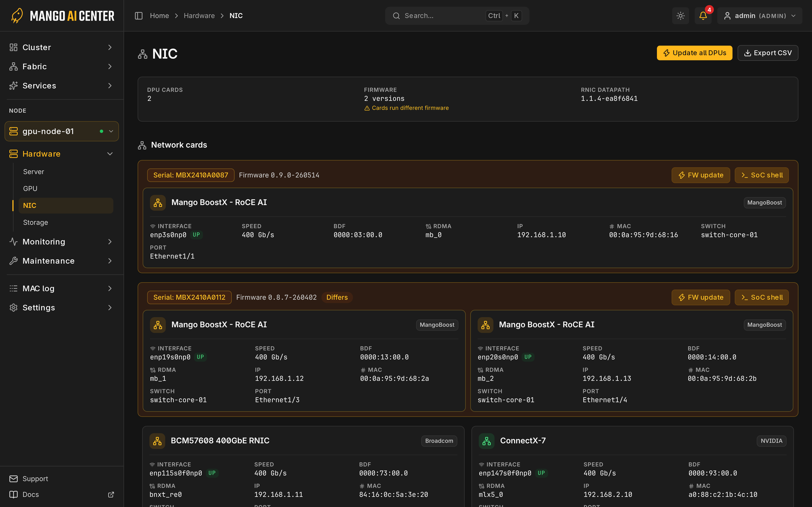
Task: Open Support via the envelope icon
Action: point(13,479)
